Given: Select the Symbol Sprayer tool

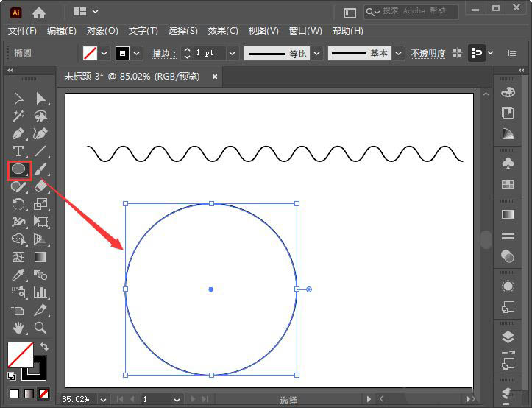Looking at the screenshot, I should 18,292.
